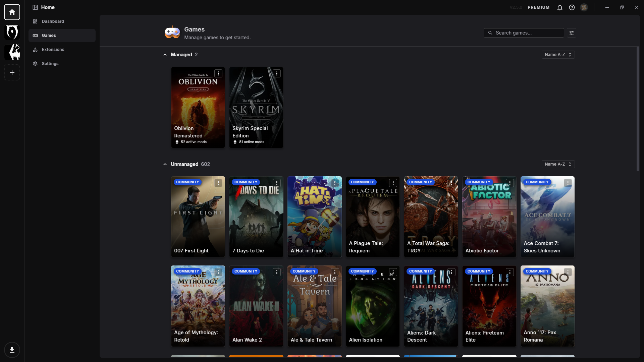Image resolution: width=644 pixels, height=362 pixels.
Task: Open Settings in sidebar
Action: tap(62, 64)
